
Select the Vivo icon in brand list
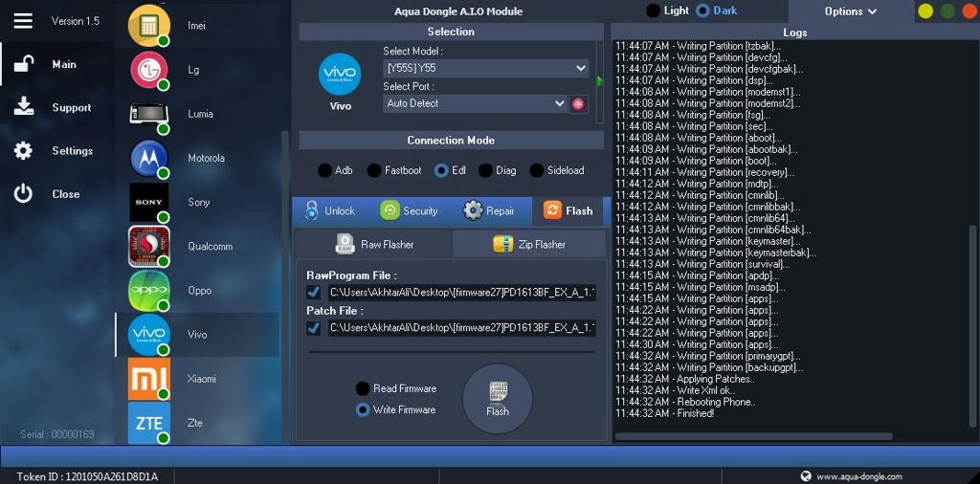[x=148, y=335]
